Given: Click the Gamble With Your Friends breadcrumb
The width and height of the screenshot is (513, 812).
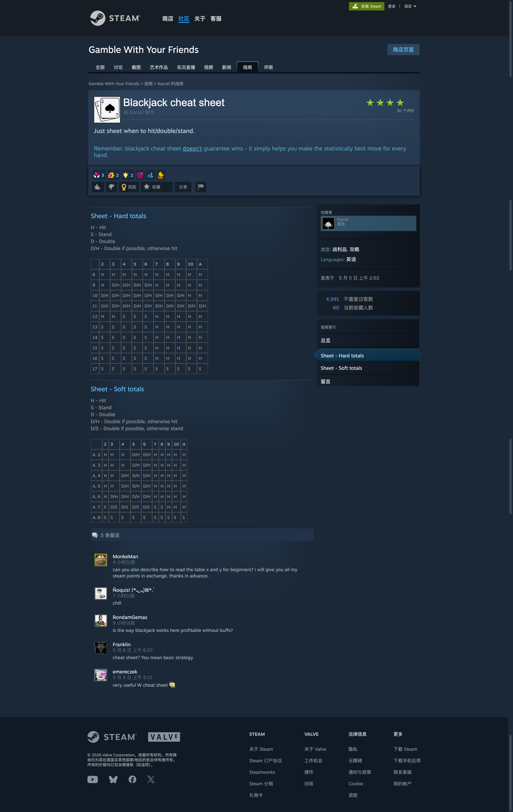Looking at the screenshot, I should (x=114, y=84).
